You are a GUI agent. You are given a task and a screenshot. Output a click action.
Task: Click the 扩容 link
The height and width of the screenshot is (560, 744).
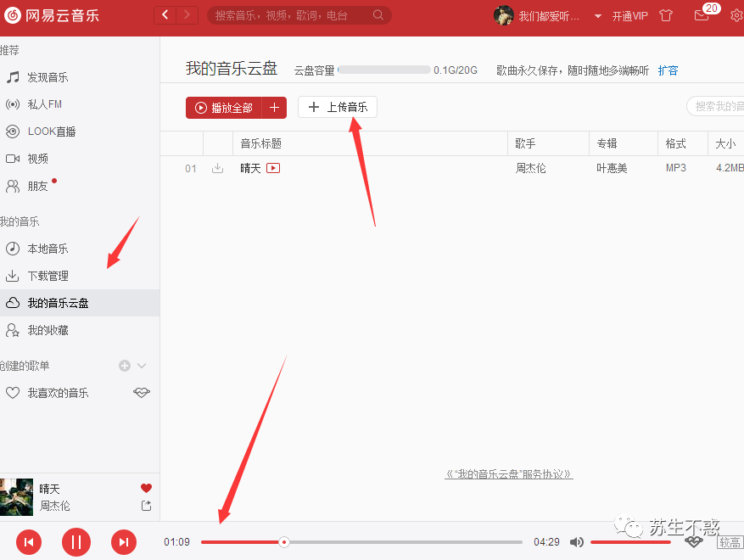pos(668,70)
